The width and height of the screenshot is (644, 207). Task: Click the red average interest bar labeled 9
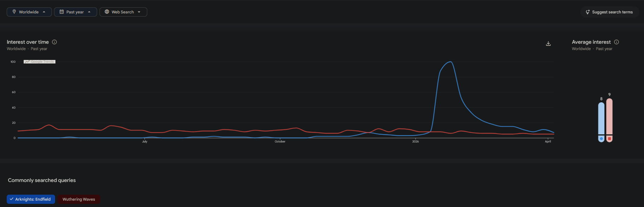[x=609, y=116]
